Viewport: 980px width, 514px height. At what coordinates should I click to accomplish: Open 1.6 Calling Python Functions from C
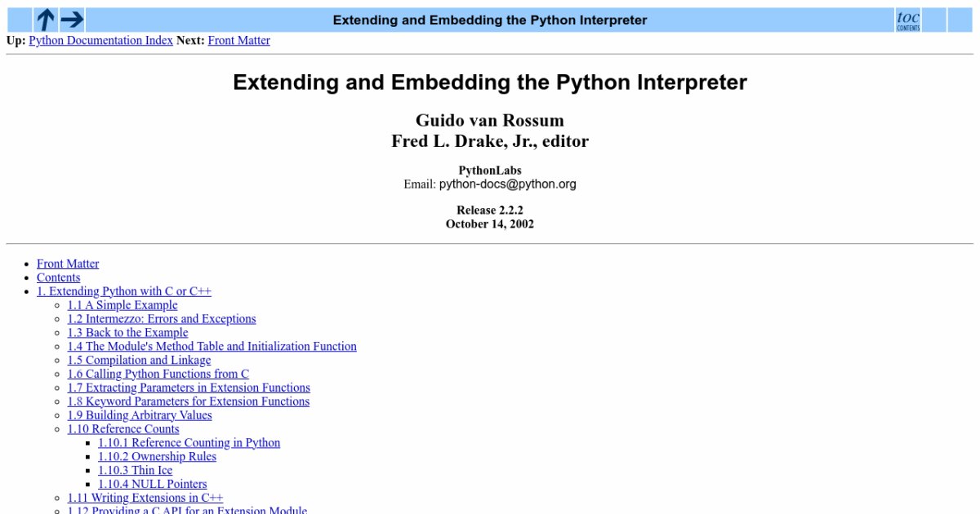coord(158,374)
